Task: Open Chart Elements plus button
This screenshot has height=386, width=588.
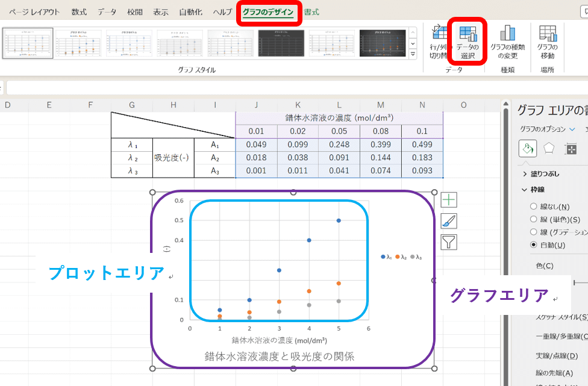Action: [x=449, y=200]
